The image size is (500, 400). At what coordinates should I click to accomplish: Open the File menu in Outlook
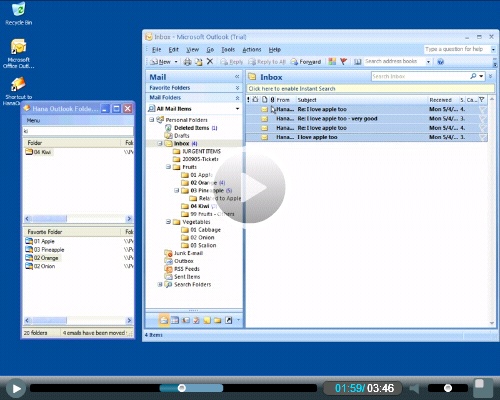pyautogui.click(x=156, y=50)
